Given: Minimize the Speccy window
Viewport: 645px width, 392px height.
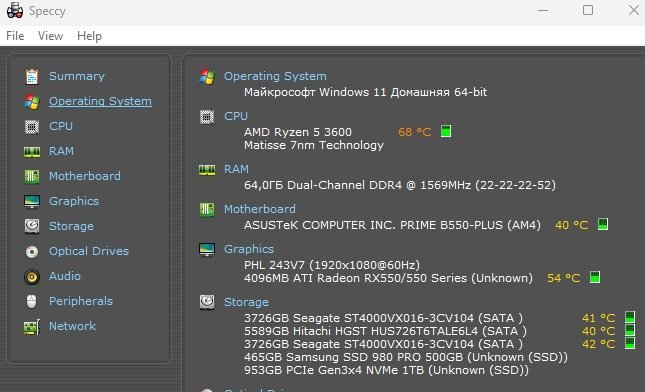Looking at the screenshot, I should click(x=543, y=10).
